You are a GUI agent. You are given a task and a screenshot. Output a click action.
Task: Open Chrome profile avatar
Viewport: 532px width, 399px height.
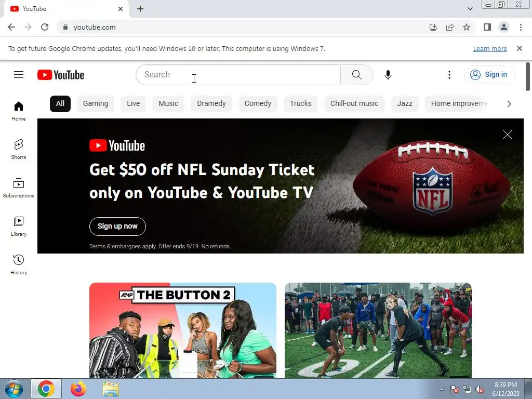tap(504, 27)
